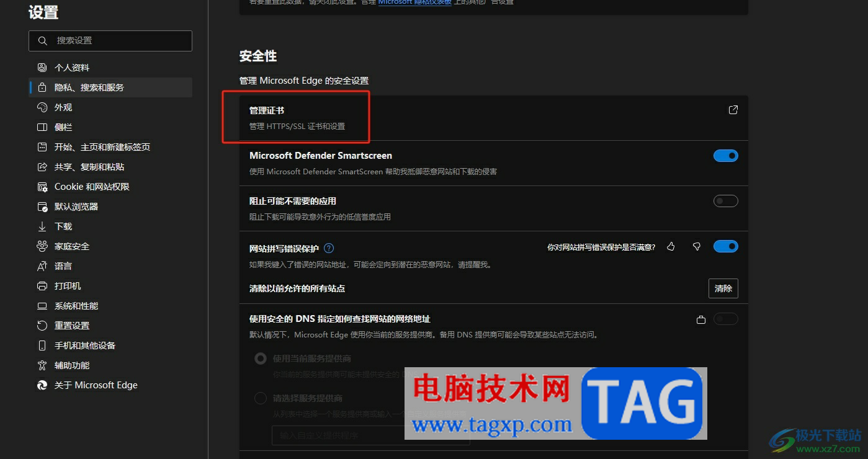The height and width of the screenshot is (459, 868).
Task: Click the 管理 HTTPS/SSL 证书和设置 description
Action: click(x=297, y=127)
